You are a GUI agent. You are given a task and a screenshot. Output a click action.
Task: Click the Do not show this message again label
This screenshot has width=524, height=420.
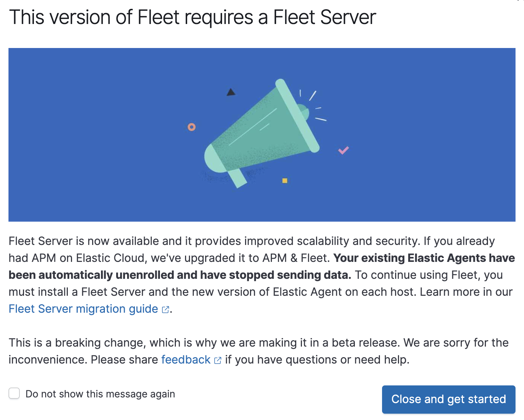click(100, 394)
